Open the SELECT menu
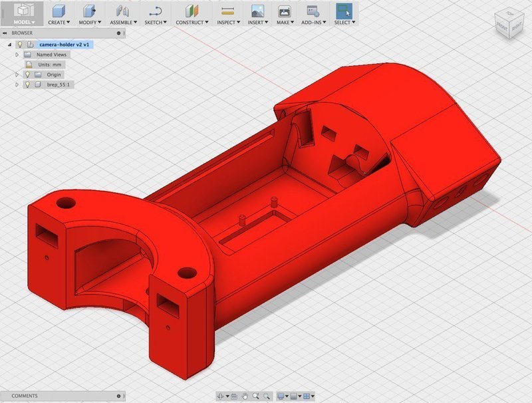532x403 pixels. click(x=344, y=23)
